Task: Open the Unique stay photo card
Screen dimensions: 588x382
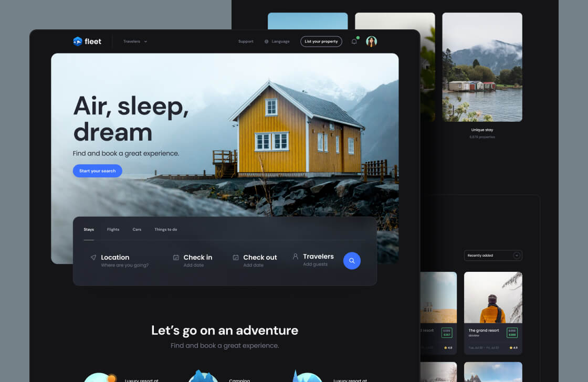Action: pos(482,67)
